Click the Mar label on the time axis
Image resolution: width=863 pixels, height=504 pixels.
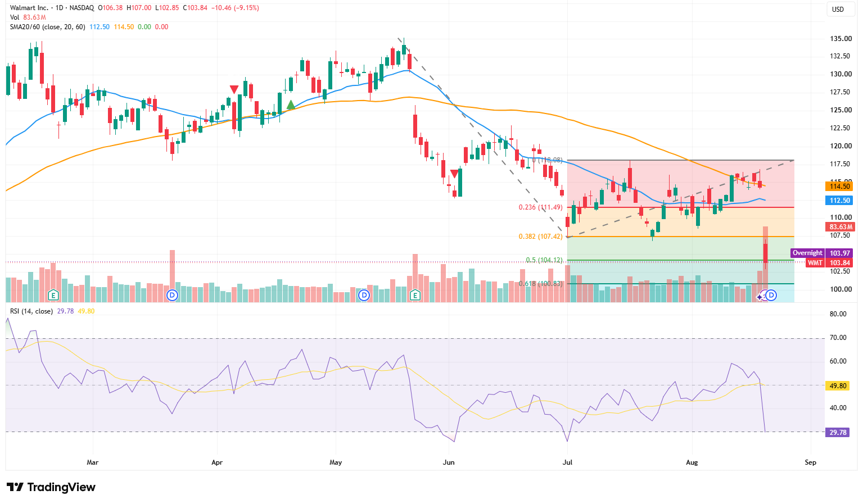(x=93, y=462)
